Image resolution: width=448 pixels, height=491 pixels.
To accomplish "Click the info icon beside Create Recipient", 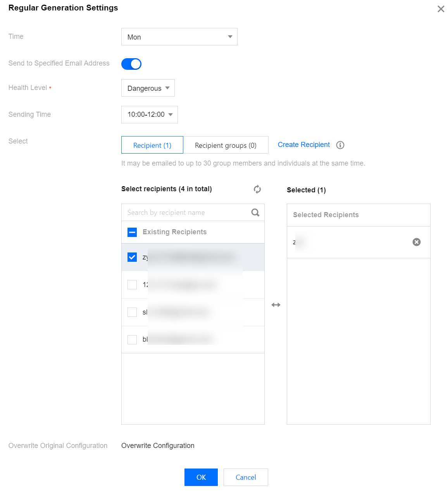I will tap(340, 145).
